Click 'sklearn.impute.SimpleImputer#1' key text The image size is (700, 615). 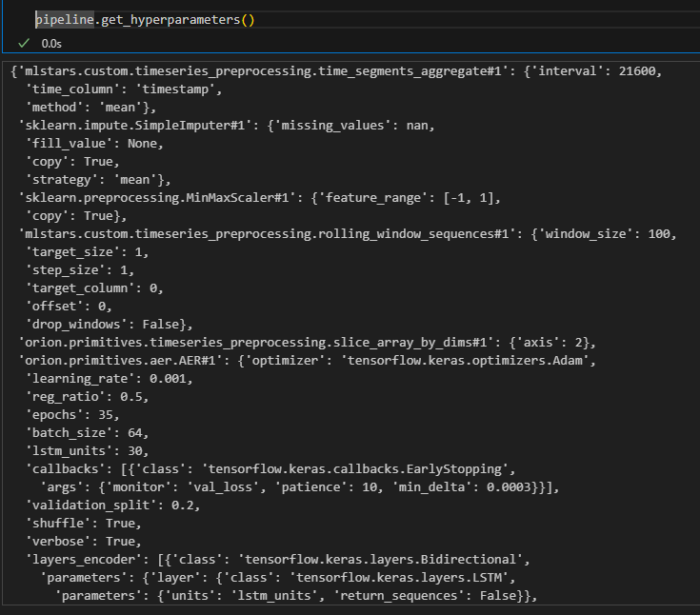tap(135, 126)
